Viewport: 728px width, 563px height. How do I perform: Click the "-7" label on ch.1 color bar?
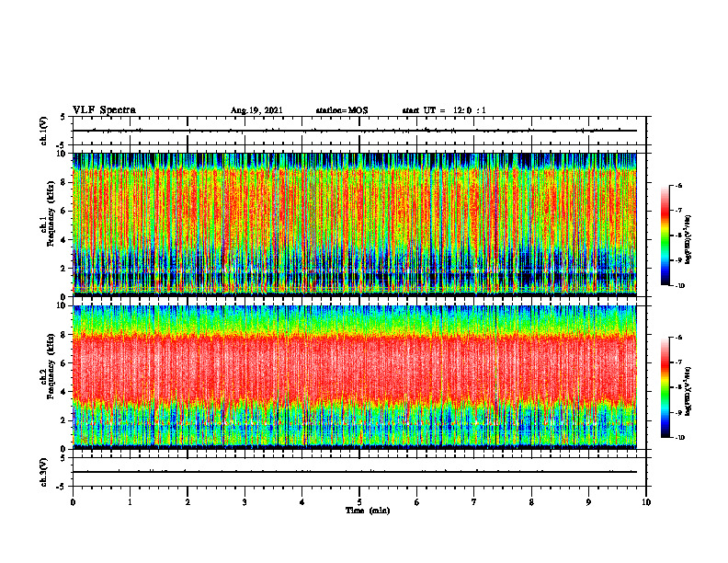(678, 211)
